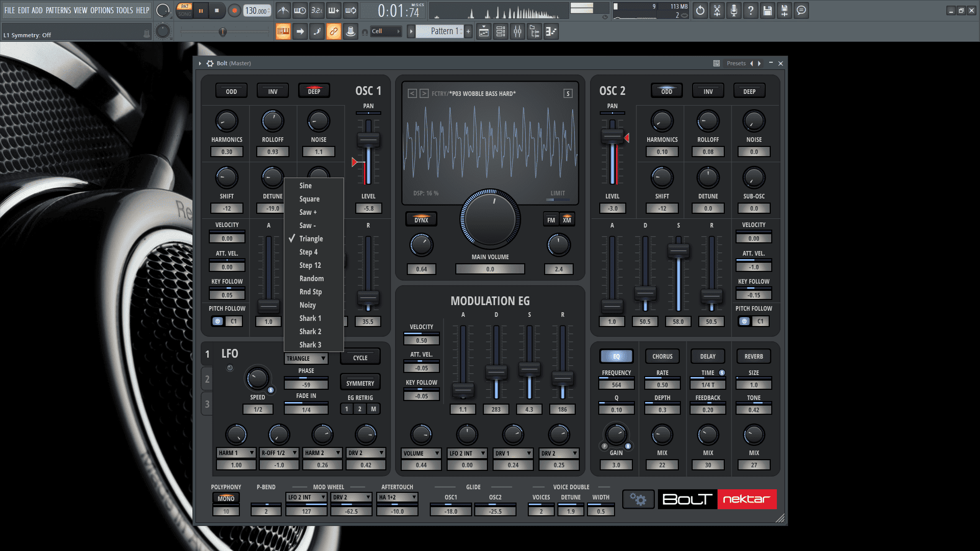Open the R-OFF 1/2 destination dropdown
980x551 pixels.
pyautogui.click(x=279, y=453)
